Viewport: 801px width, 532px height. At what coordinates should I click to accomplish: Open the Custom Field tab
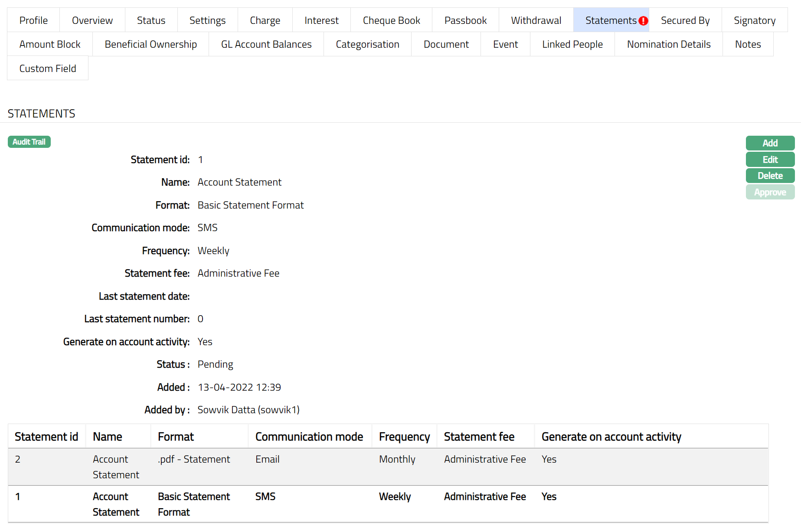(x=48, y=69)
